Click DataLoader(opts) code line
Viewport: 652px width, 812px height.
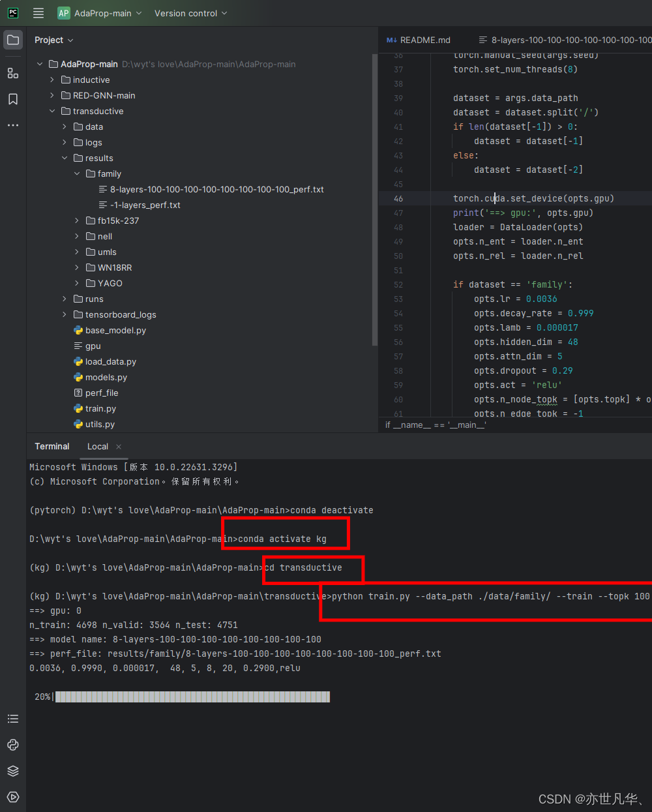tap(518, 227)
